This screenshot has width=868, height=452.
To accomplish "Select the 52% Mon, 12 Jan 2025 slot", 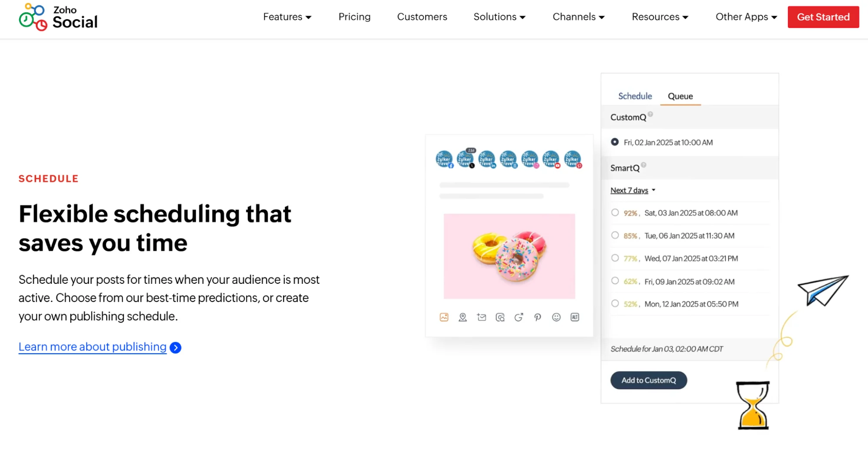I will click(x=615, y=303).
